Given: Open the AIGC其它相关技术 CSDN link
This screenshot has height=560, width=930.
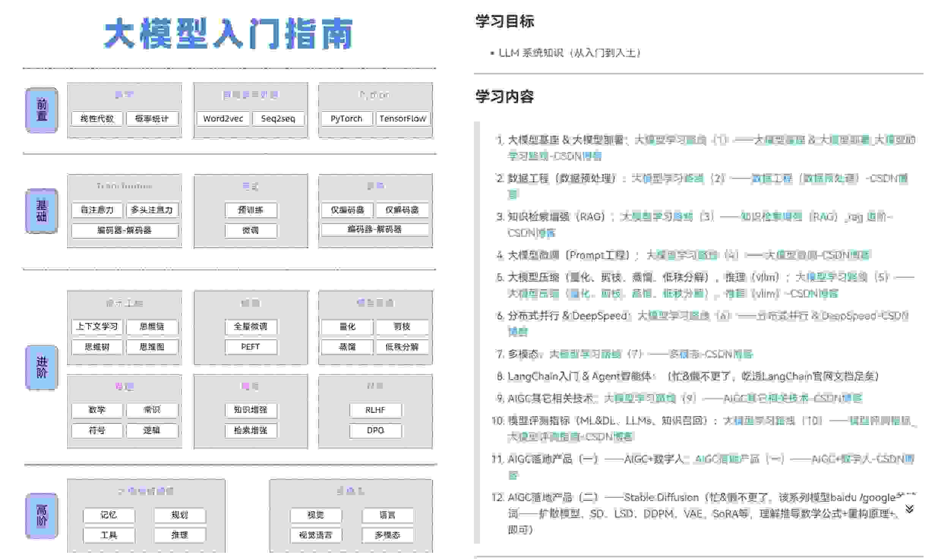Looking at the screenshot, I should [733, 398].
